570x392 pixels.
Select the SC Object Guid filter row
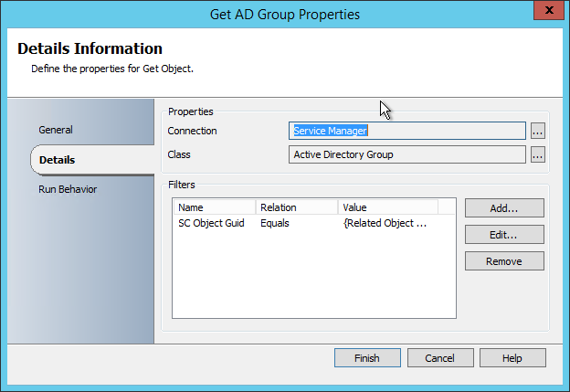point(211,223)
